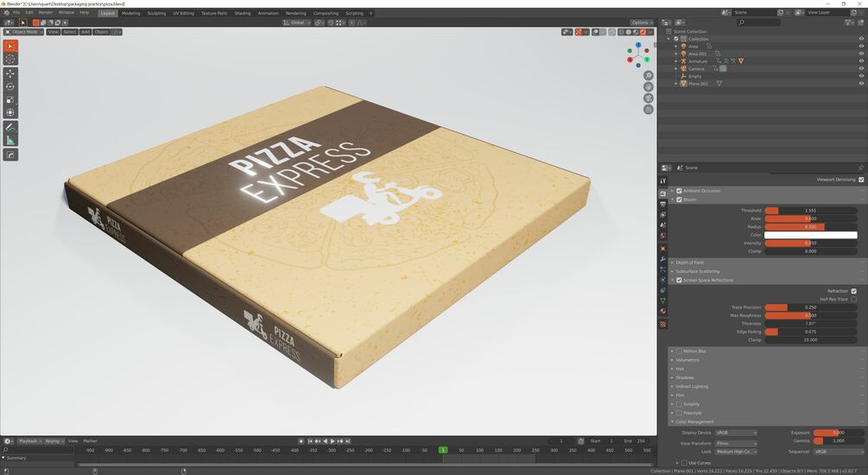Switch to Solid viewport shading
868x475 pixels.
[x=628, y=32]
